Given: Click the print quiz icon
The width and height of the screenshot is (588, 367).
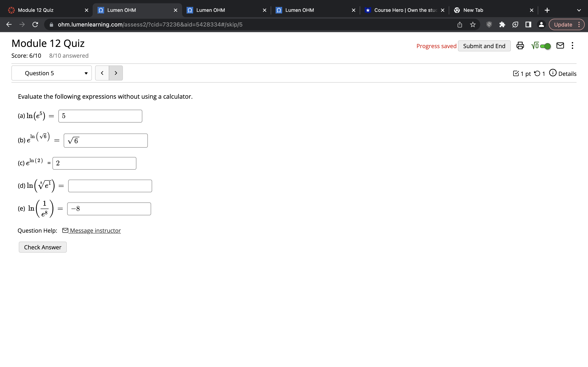Looking at the screenshot, I should click(520, 46).
